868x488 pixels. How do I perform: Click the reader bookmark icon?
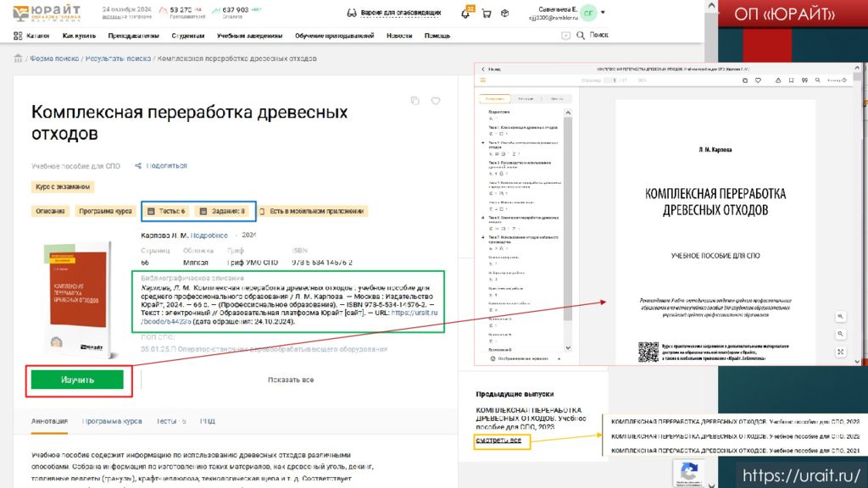[x=791, y=80]
